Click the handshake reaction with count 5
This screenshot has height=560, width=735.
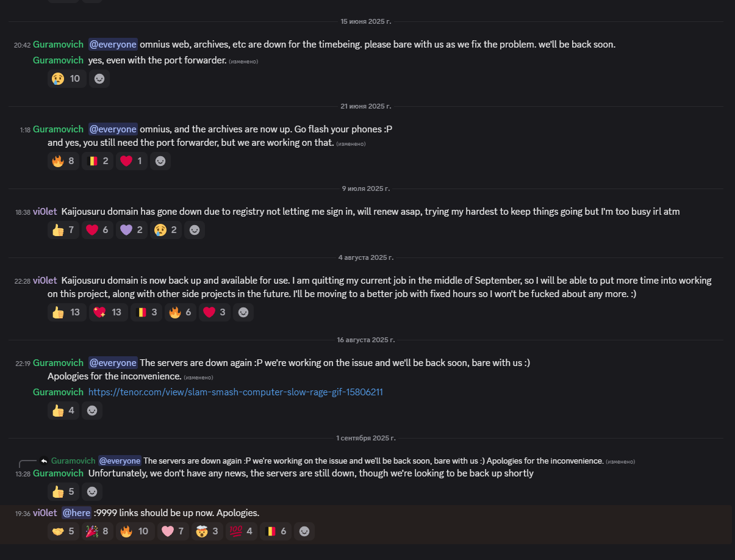pos(63,531)
